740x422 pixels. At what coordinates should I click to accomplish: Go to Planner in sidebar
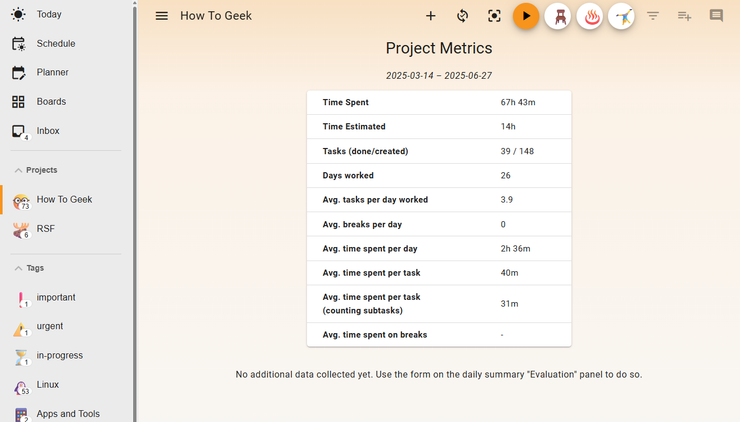point(52,72)
